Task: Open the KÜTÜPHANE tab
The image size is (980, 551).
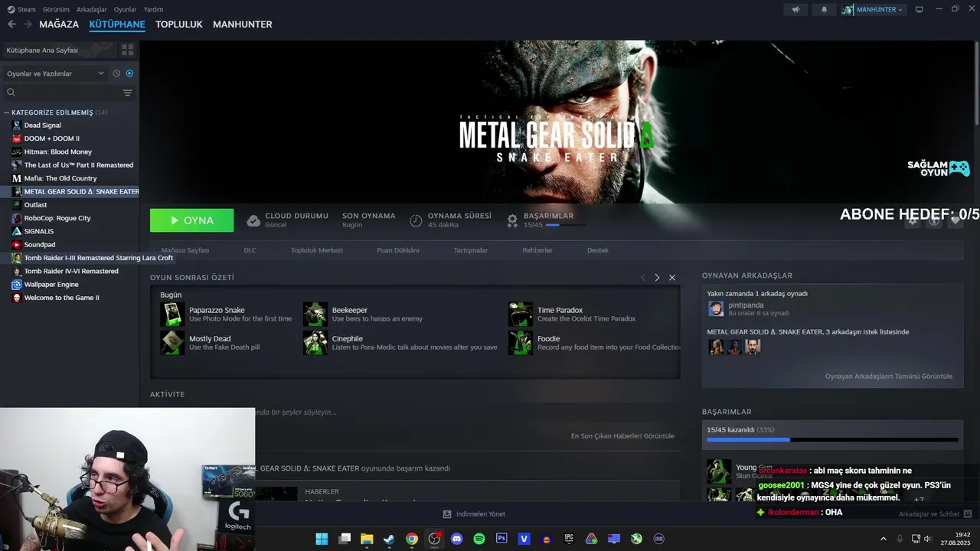Action: pos(117,24)
